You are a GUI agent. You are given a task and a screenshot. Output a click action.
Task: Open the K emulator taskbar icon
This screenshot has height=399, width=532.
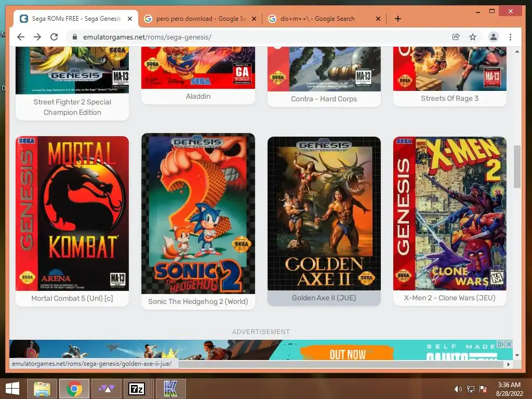[x=170, y=389]
